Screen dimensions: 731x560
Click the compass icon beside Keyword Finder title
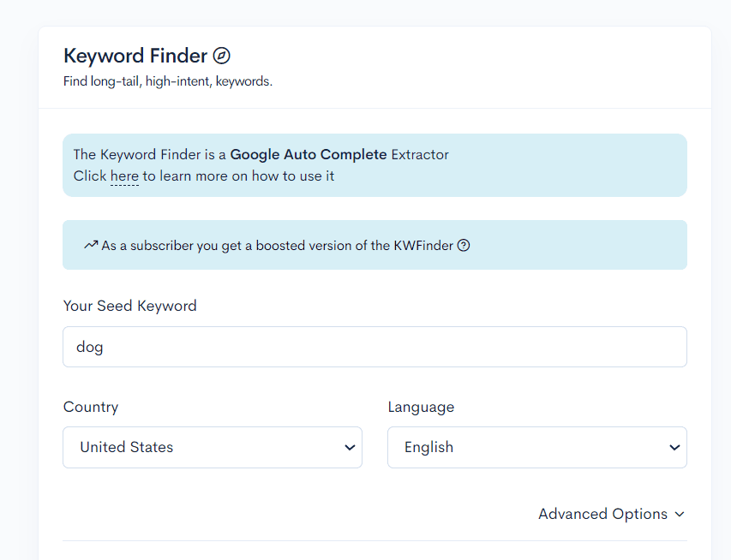coord(222,55)
